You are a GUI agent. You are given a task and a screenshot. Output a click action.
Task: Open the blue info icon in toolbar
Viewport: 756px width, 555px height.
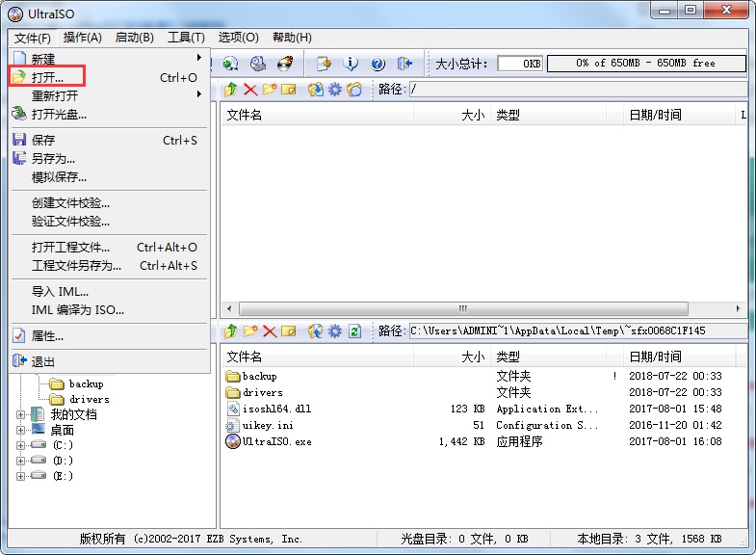click(x=351, y=64)
